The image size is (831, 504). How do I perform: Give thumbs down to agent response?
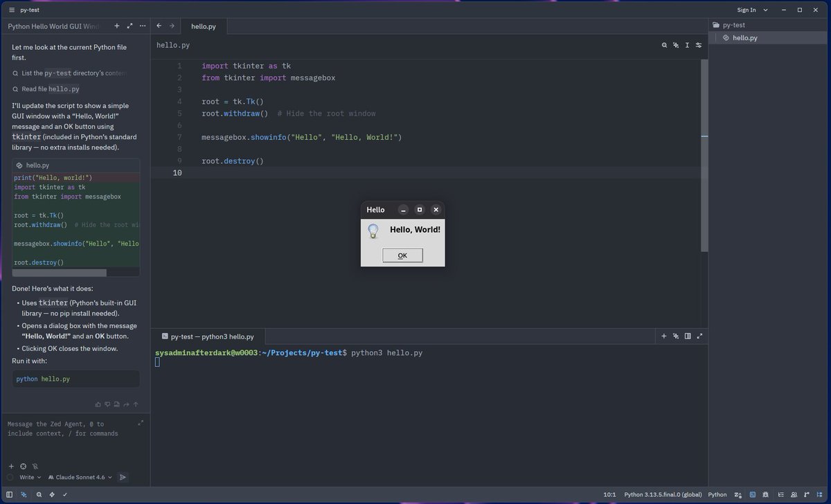pos(107,404)
